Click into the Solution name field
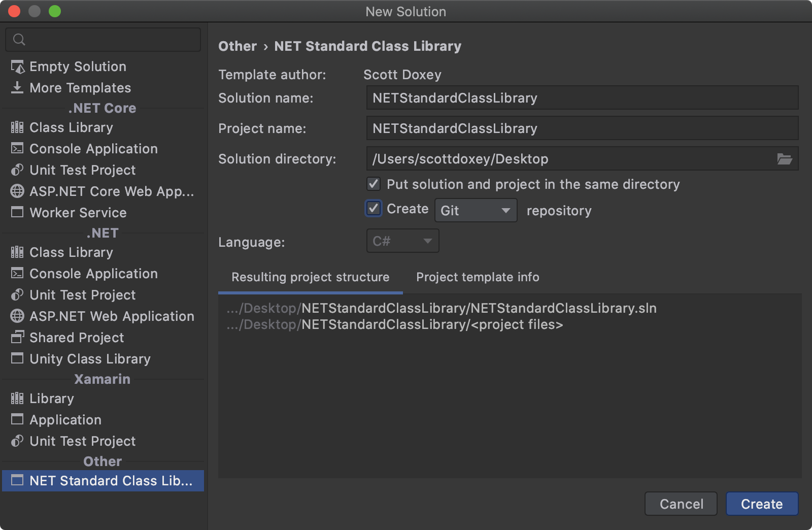 pos(582,98)
